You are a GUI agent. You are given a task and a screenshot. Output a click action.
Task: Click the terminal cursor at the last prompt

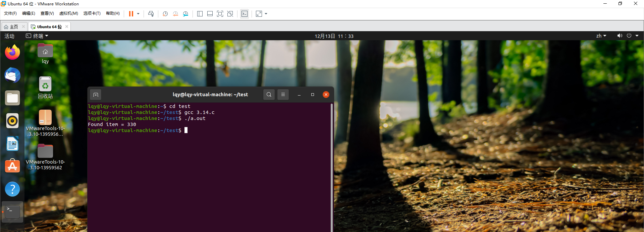pyautogui.click(x=186, y=130)
